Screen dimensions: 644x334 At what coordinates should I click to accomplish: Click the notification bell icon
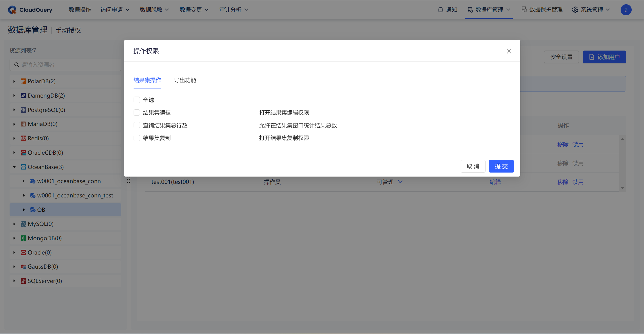click(440, 10)
